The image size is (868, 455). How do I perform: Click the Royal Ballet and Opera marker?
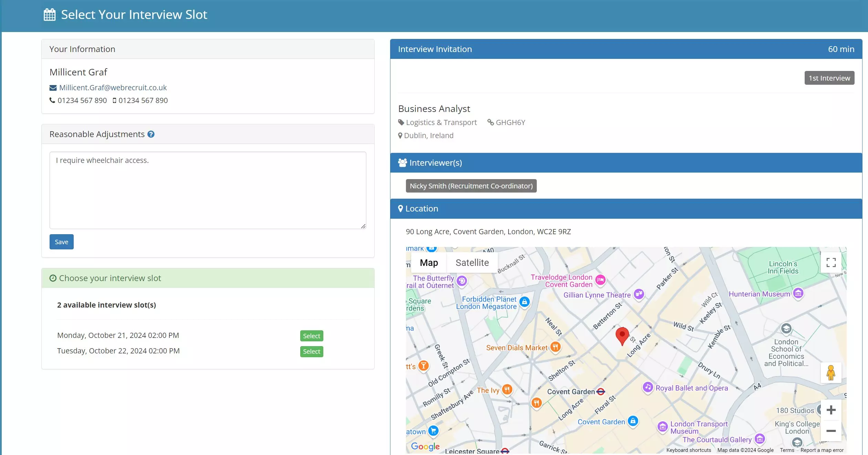[x=648, y=387]
